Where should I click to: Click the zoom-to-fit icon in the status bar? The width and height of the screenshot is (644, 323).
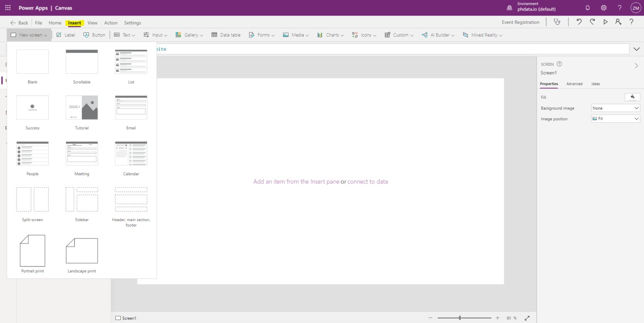(527, 318)
